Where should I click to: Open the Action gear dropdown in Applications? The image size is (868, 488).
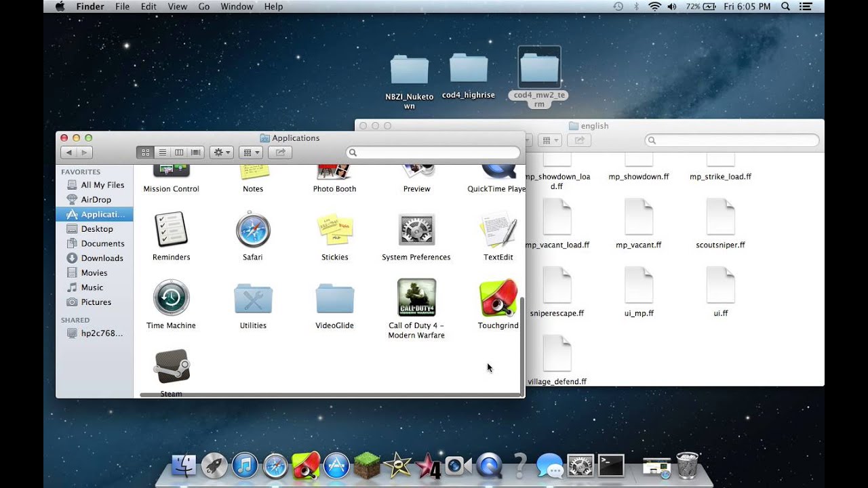222,152
